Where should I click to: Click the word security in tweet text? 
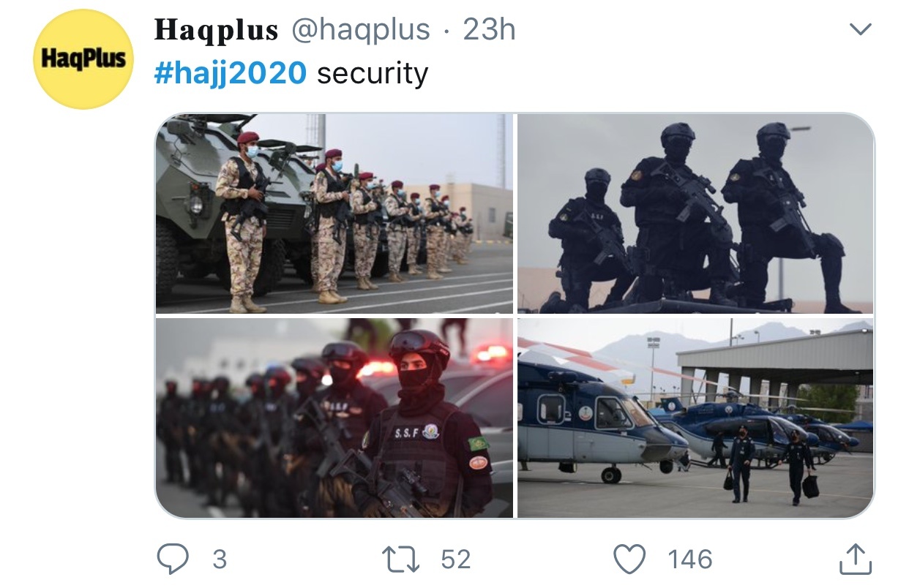pyautogui.click(x=373, y=73)
